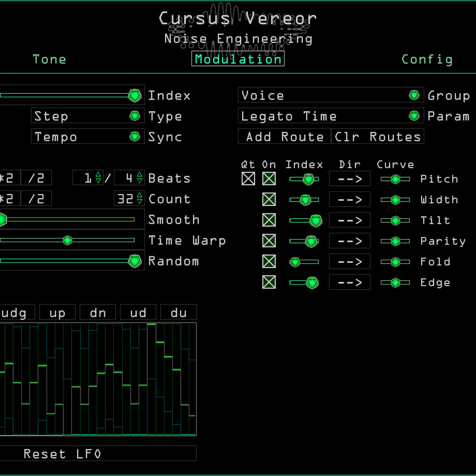Image resolution: width=476 pixels, height=476 pixels.
Task: Click the Count stepper arrows showing 32
Action: pos(140,199)
